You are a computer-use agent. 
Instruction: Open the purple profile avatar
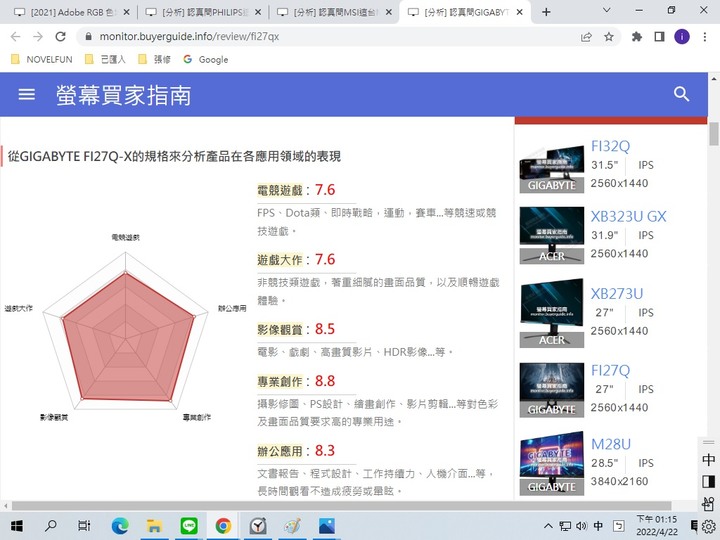click(x=682, y=37)
